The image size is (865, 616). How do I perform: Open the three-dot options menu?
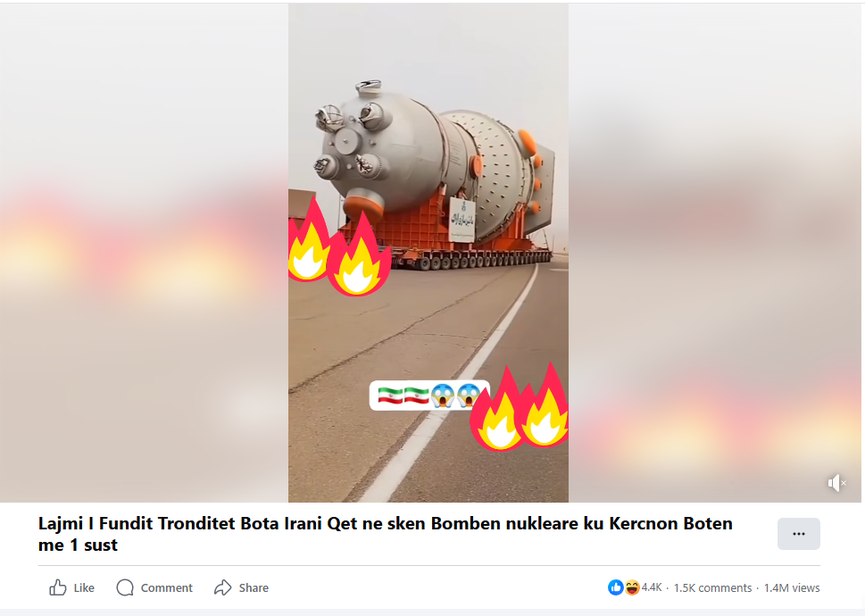(798, 534)
